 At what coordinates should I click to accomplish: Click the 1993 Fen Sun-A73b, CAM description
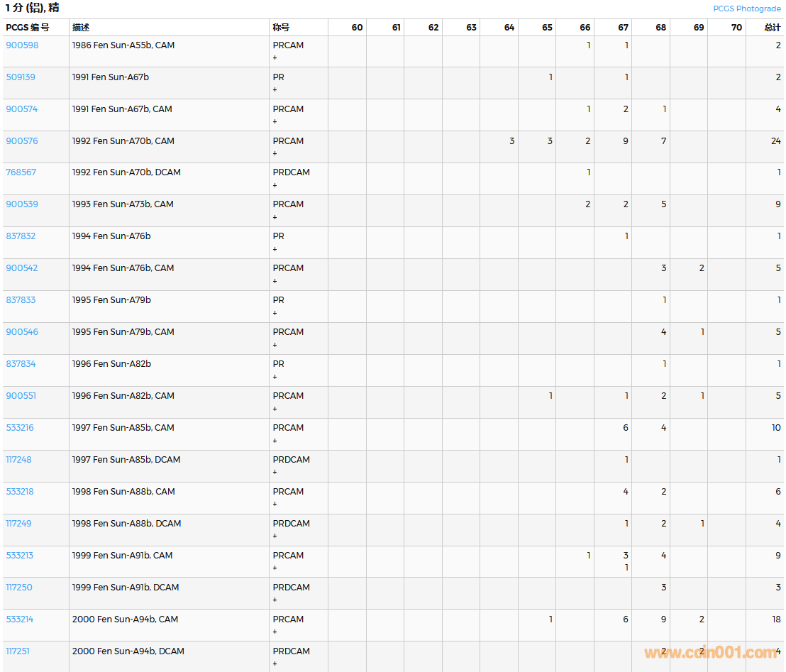pyautogui.click(x=123, y=204)
